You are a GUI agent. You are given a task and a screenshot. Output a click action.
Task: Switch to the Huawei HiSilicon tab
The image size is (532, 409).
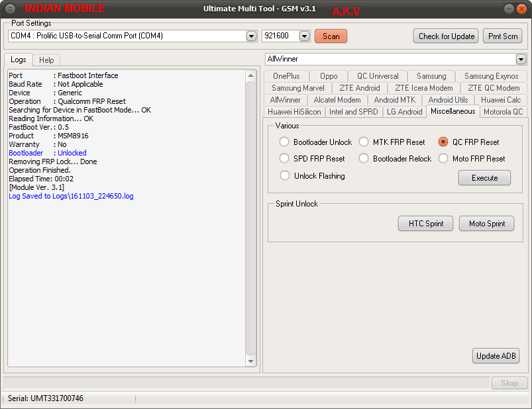(294, 111)
